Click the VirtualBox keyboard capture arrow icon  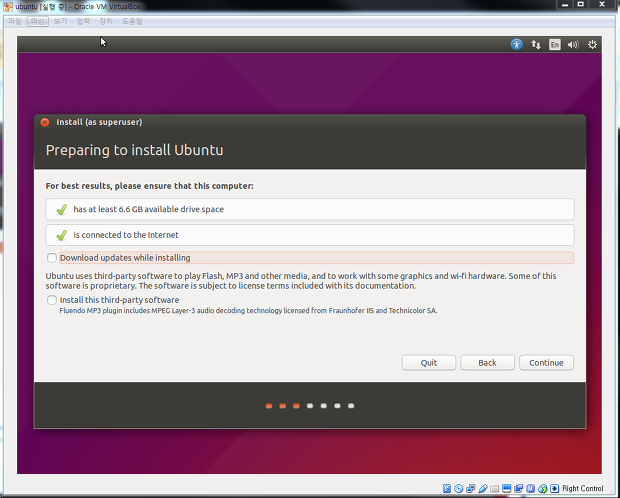coord(554,489)
